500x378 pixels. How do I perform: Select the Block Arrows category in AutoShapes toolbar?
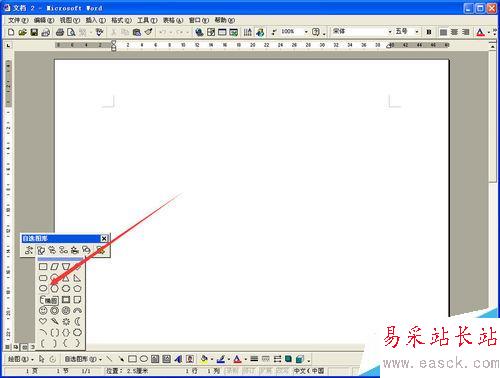tap(52, 250)
